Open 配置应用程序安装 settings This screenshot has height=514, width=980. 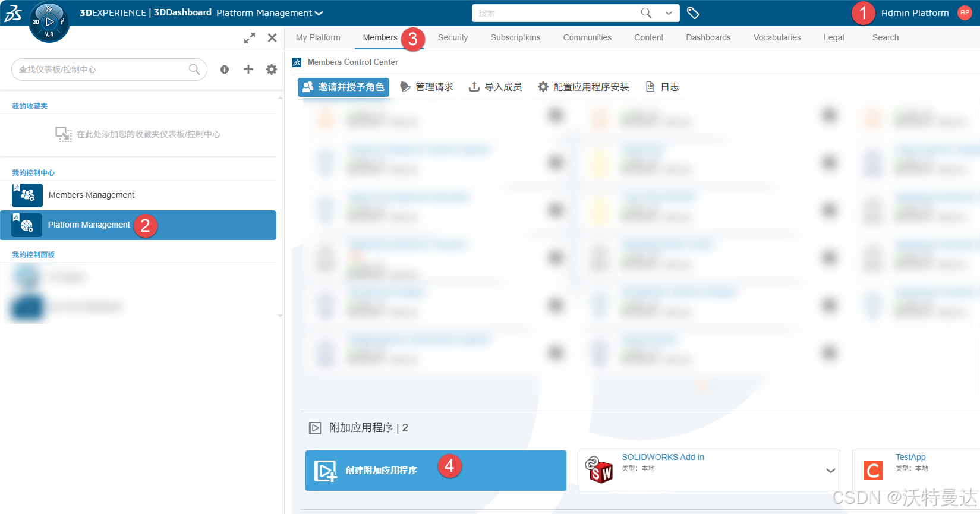pyautogui.click(x=584, y=87)
